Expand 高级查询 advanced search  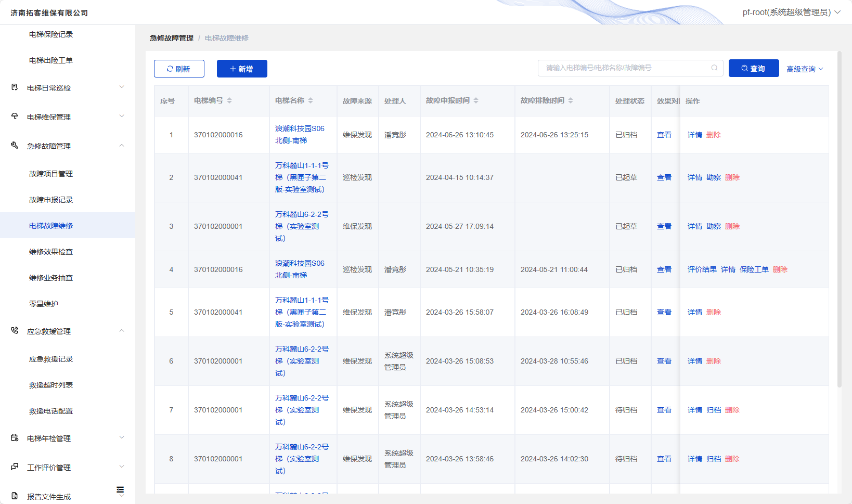805,69
